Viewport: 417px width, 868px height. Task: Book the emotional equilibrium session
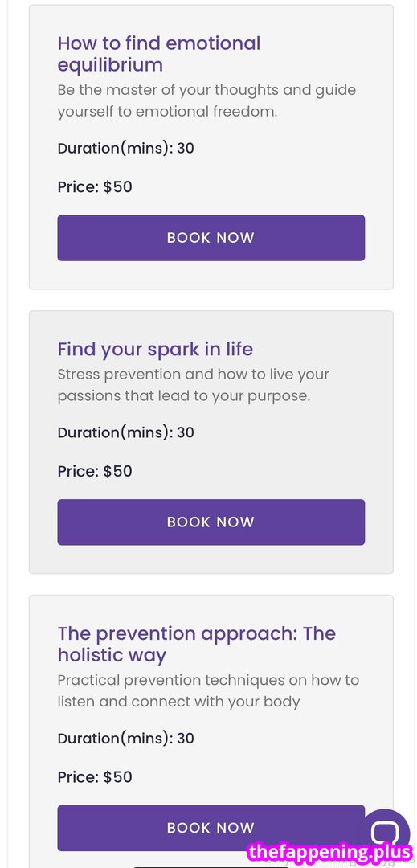pos(211,237)
